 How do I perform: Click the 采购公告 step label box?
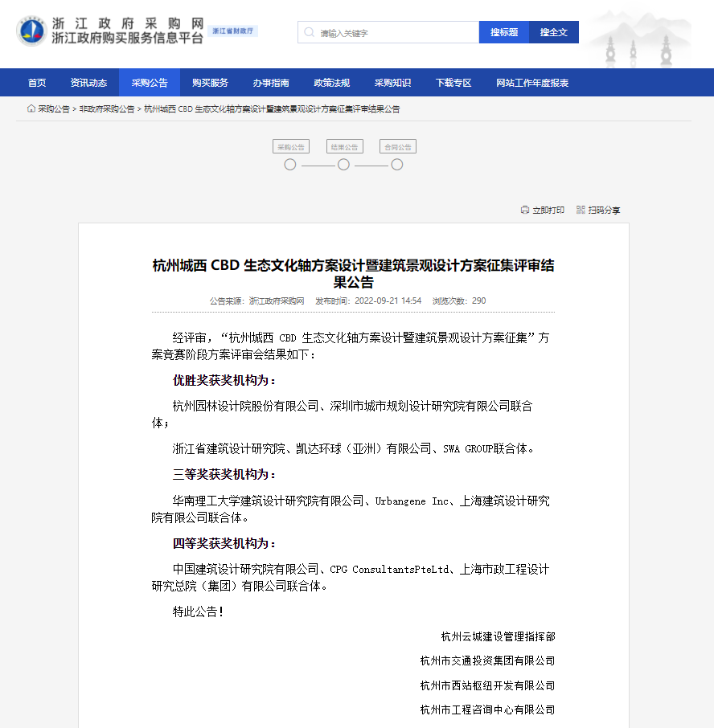(x=291, y=147)
